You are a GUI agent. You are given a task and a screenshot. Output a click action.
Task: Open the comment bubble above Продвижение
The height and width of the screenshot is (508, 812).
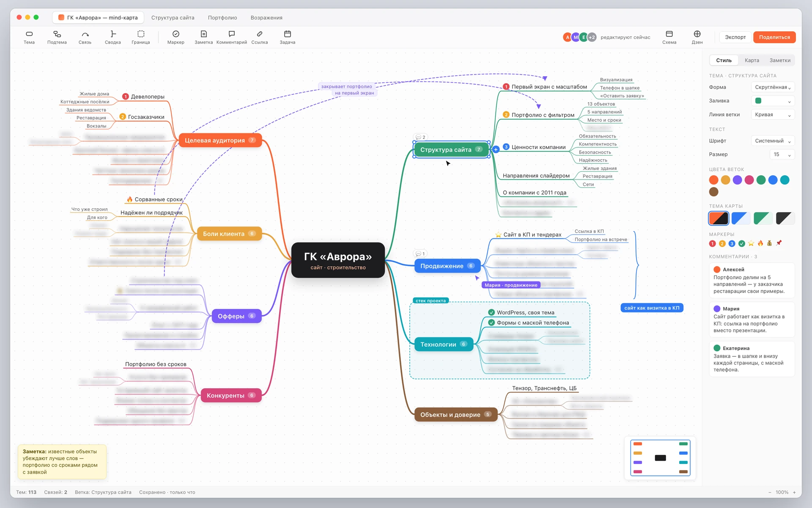click(x=420, y=254)
